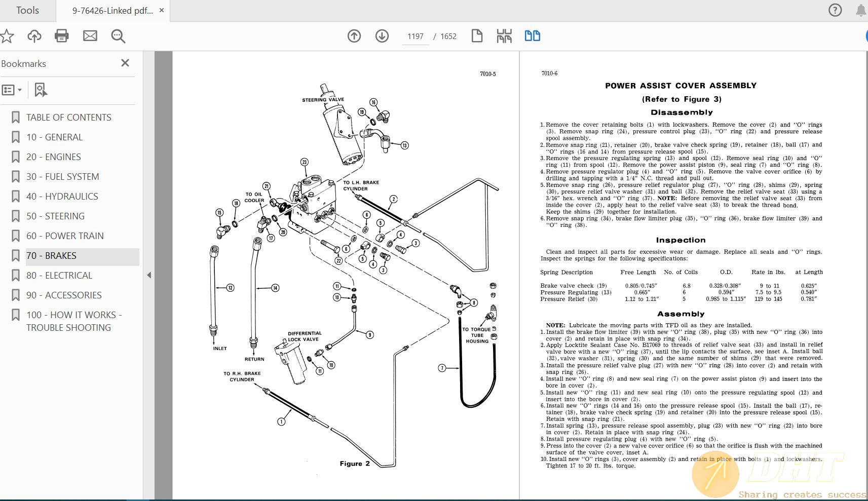The height and width of the screenshot is (501, 868).
Task: Click the cloud upload icon
Action: pyautogui.click(x=34, y=36)
